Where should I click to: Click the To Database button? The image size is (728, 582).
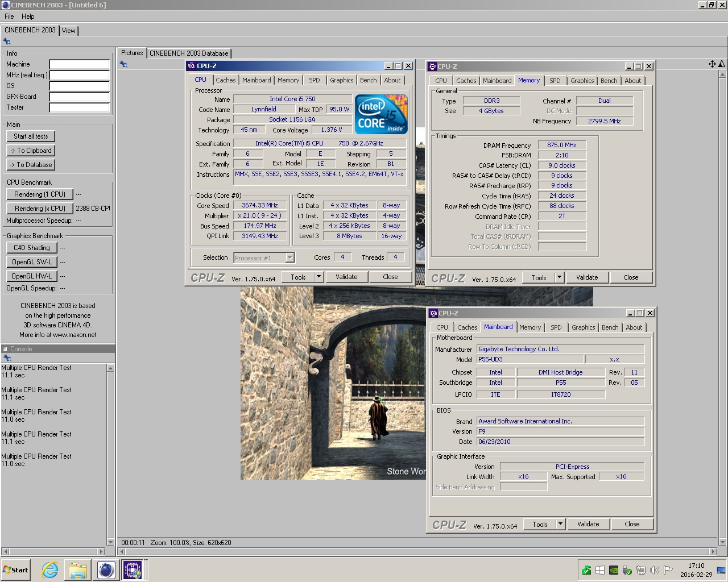pyautogui.click(x=31, y=165)
